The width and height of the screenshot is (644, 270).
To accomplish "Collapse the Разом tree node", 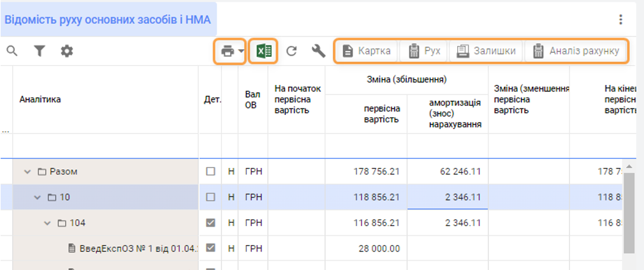I will pos(27,172).
